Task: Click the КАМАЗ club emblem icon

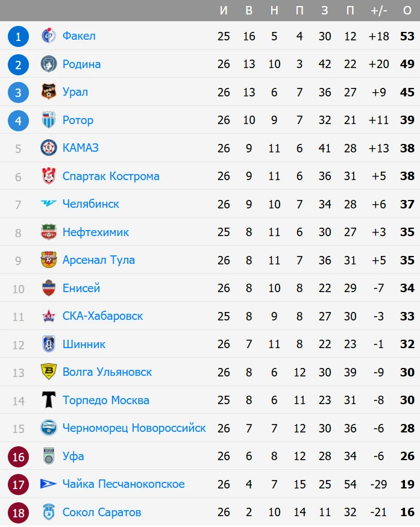Action: [x=48, y=148]
